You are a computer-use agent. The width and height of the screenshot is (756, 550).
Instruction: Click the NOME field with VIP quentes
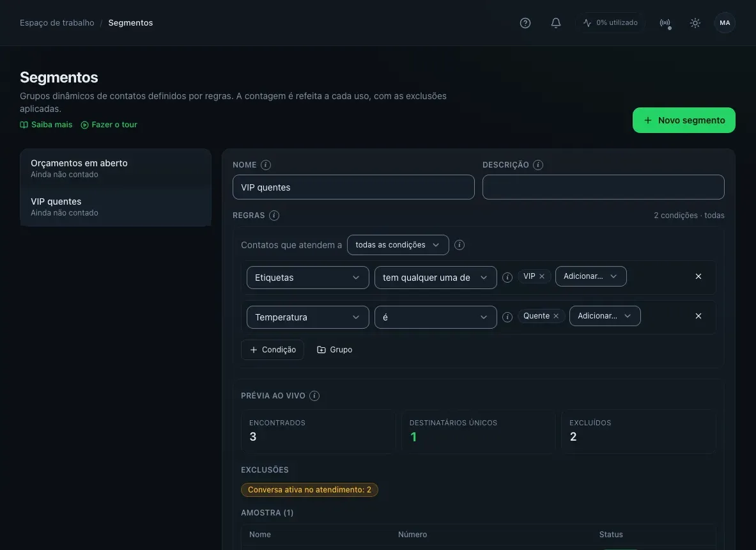tap(353, 187)
